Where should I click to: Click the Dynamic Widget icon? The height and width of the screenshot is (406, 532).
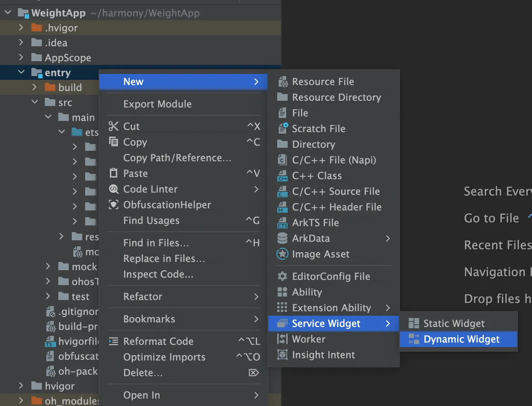click(x=414, y=339)
